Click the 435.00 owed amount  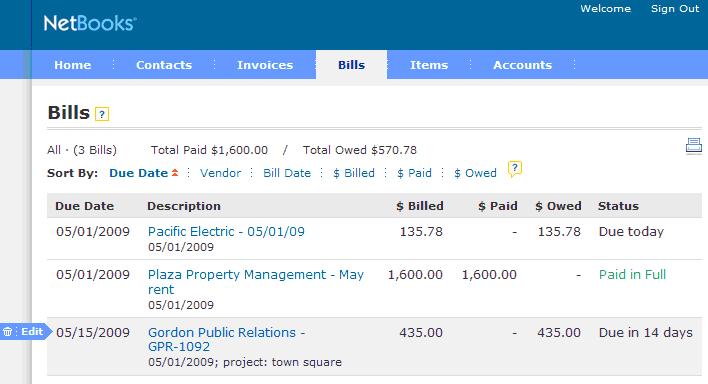[559, 333]
